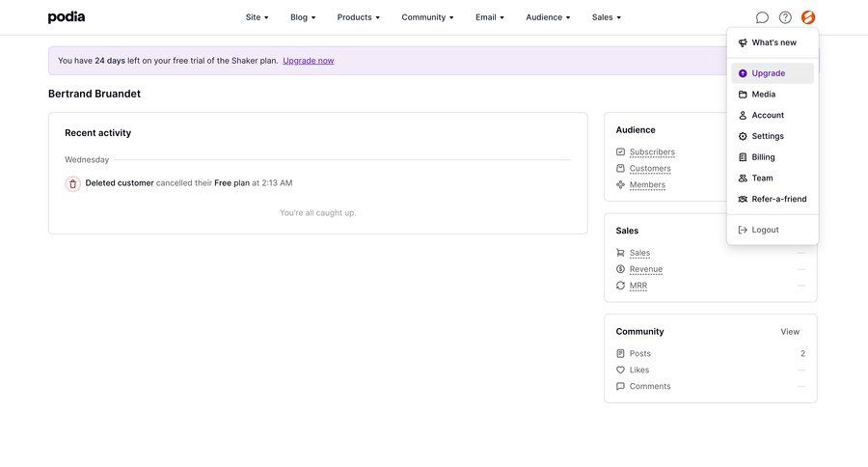The height and width of the screenshot is (467, 868).
Task: Expand the Sales dropdown in navbar
Action: [607, 17]
